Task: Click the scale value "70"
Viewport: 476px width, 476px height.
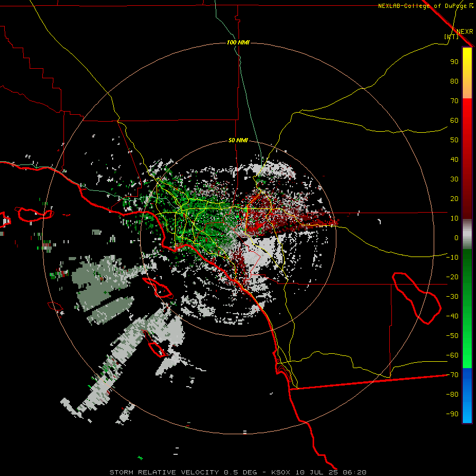Action: tap(454, 101)
